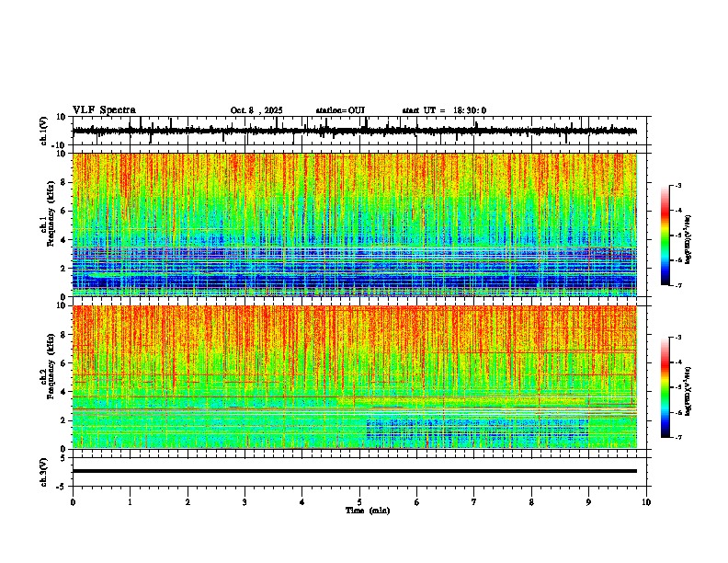Viewport: 728px width, 563px height.
Task: Click inside the ch.1 spectrogram panel
Action: coord(355,224)
